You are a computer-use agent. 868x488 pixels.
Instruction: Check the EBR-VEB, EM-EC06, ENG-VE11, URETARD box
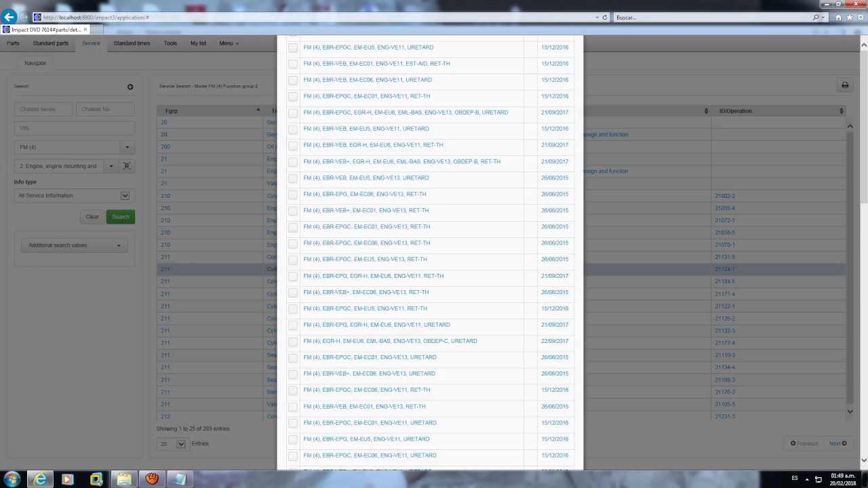click(x=293, y=80)
